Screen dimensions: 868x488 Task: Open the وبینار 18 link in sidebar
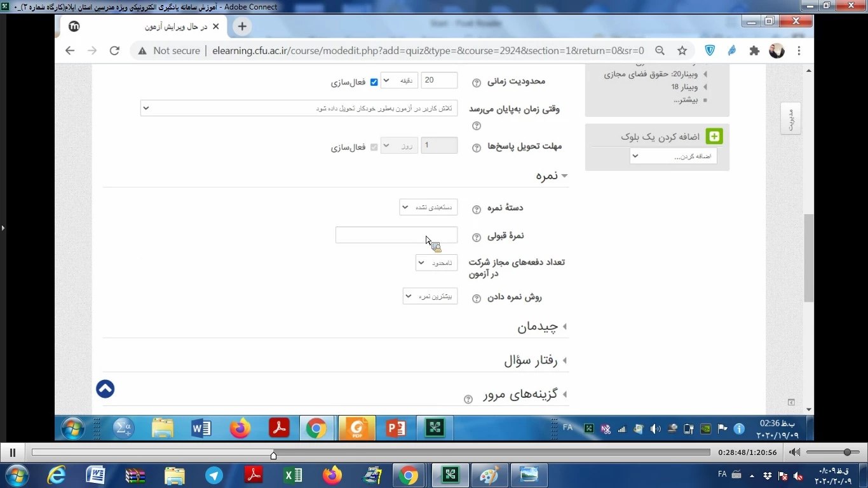pos(684,87)
